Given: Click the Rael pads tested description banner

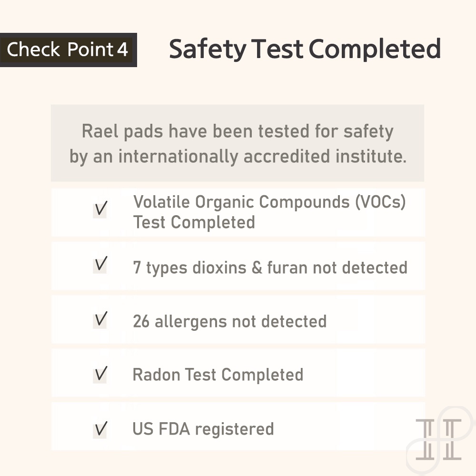Looking at the screenshot, I should tap(238, 143).
